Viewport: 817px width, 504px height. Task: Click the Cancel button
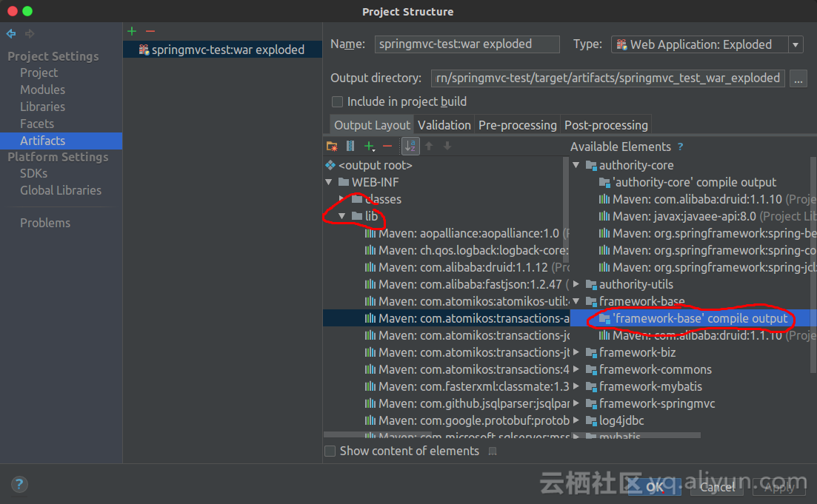click(x=718, y=487)
